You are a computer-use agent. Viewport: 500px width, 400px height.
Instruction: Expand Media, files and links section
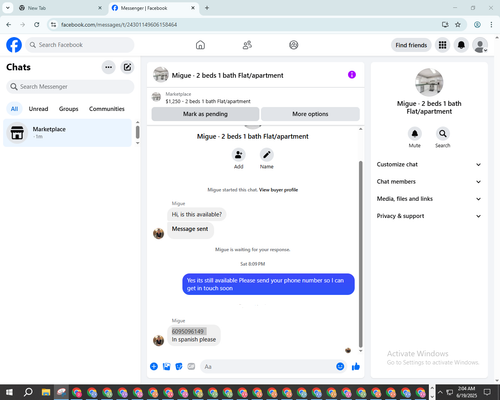pos(429,199)
